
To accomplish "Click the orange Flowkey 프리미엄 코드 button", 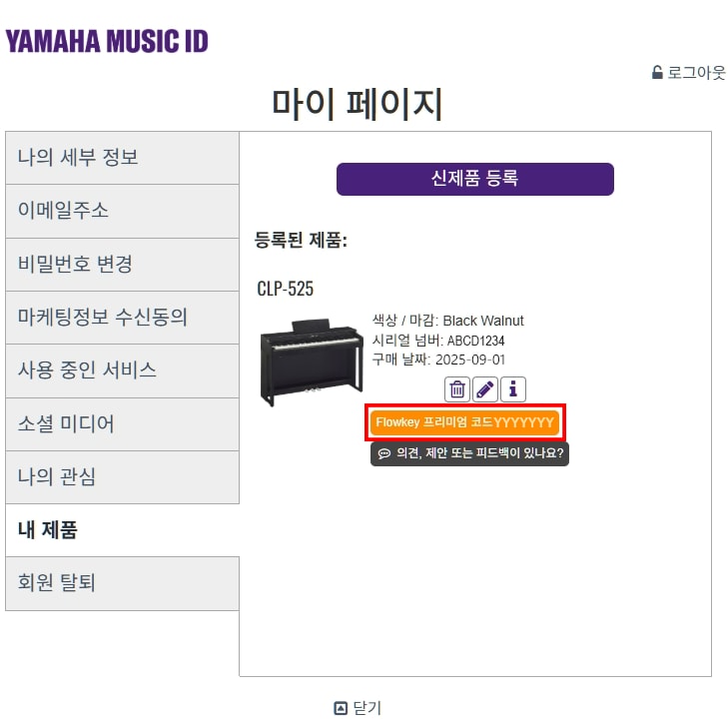I will [x=464, y=422].
